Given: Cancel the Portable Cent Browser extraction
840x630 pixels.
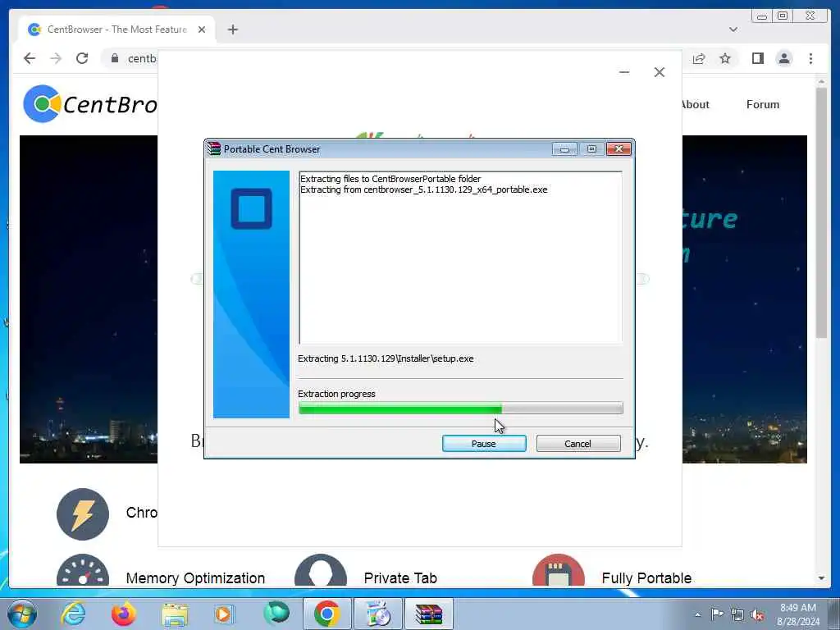Looking at the screenshot, I should click(x=578, y=444).
